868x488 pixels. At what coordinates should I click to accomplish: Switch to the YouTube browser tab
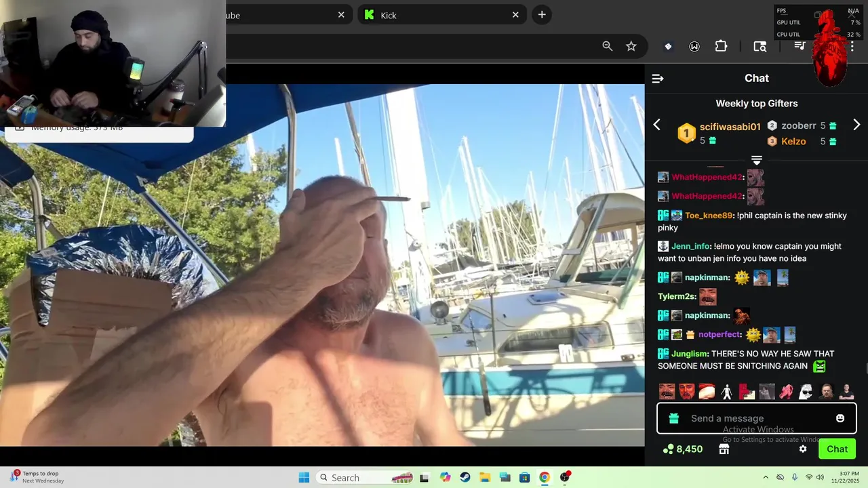pyautogui.click(x=288, y=15)
